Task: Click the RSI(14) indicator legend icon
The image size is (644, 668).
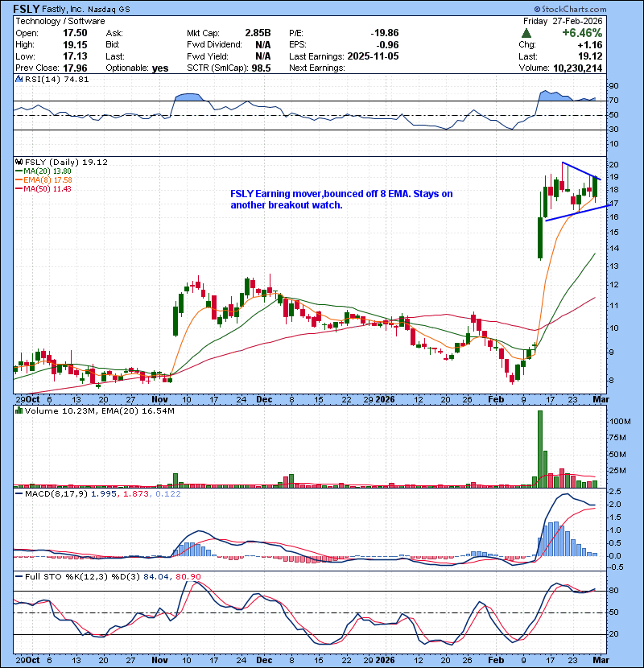Action: [19, 79]
